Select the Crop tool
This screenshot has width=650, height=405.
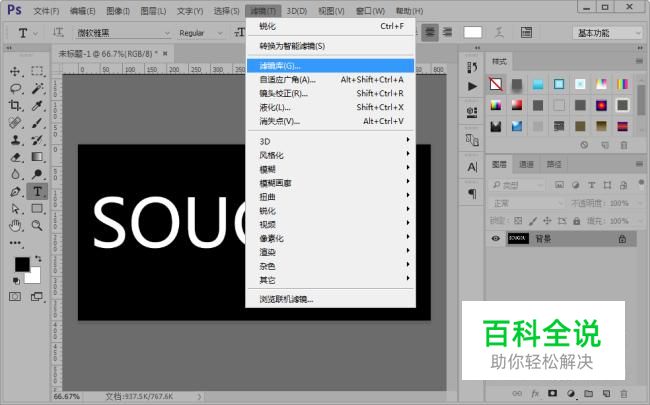click(x=15, y=106)
